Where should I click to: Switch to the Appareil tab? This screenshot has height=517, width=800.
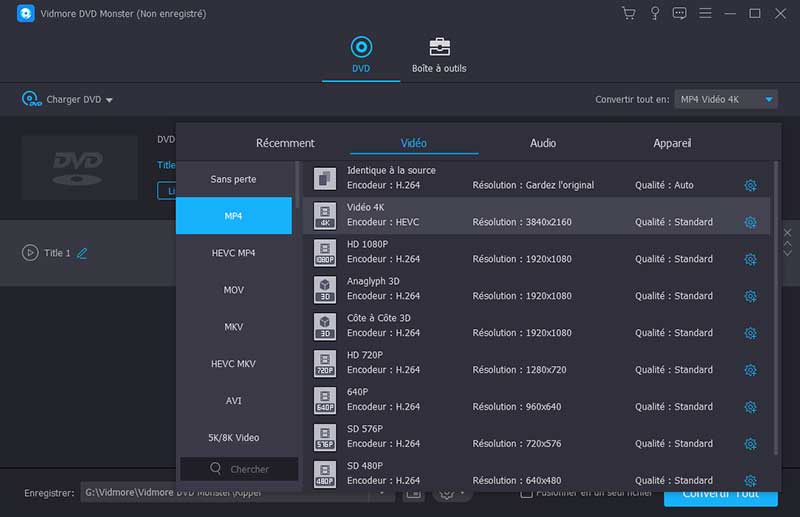pos(672,143)
